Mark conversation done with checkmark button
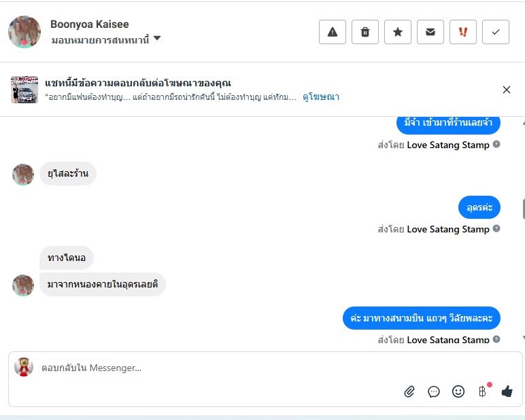525x420 pixels. (496, 32)
